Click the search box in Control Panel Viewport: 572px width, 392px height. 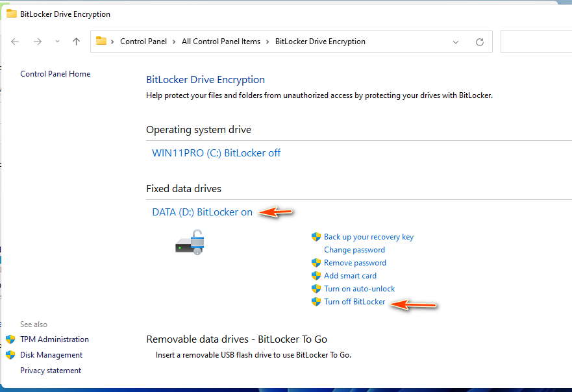(x=536, y=42)
